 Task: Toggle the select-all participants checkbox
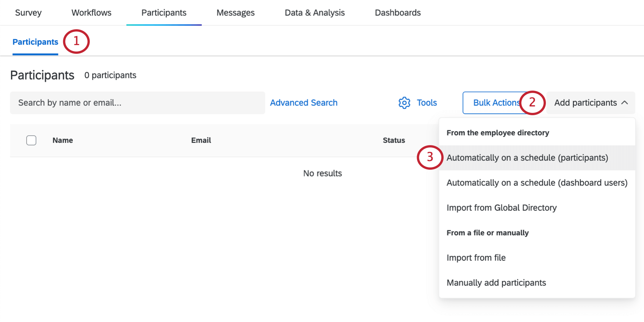[x=31, y=141]
